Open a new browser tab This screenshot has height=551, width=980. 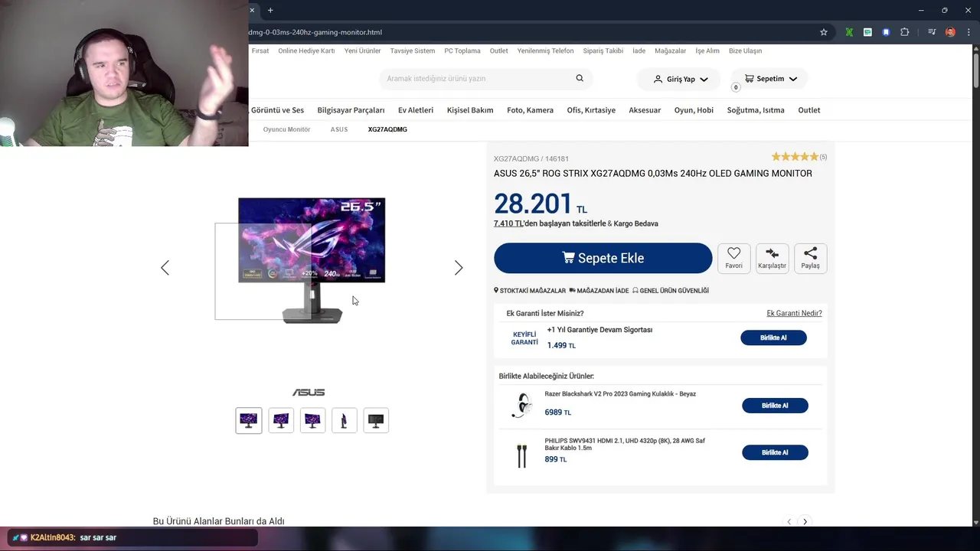[x=270, y=10]
